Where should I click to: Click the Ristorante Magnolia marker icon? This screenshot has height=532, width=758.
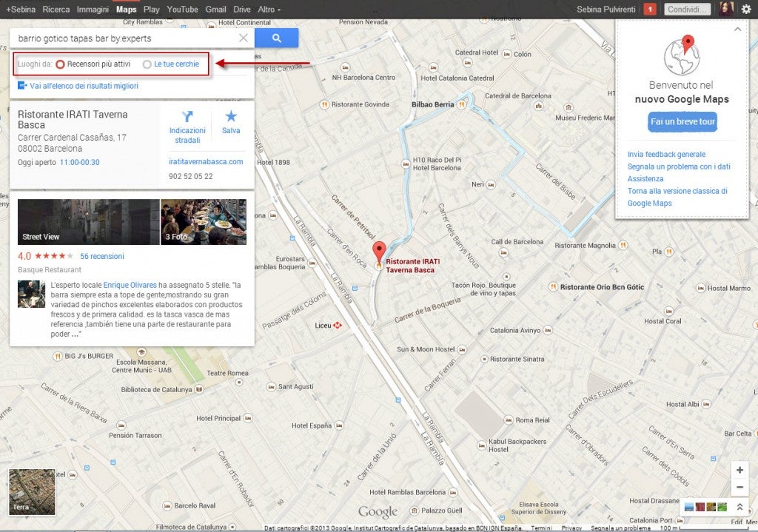[x=623, y=245]
